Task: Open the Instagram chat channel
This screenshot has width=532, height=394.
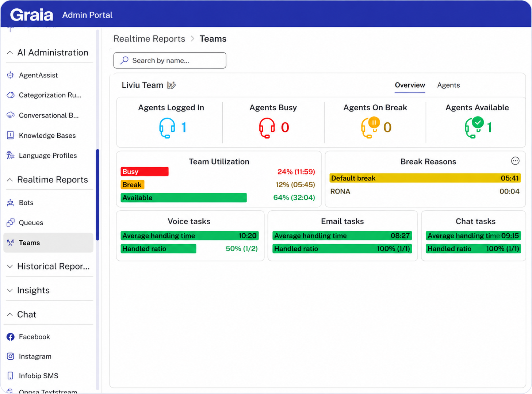Action: [35, 356]
